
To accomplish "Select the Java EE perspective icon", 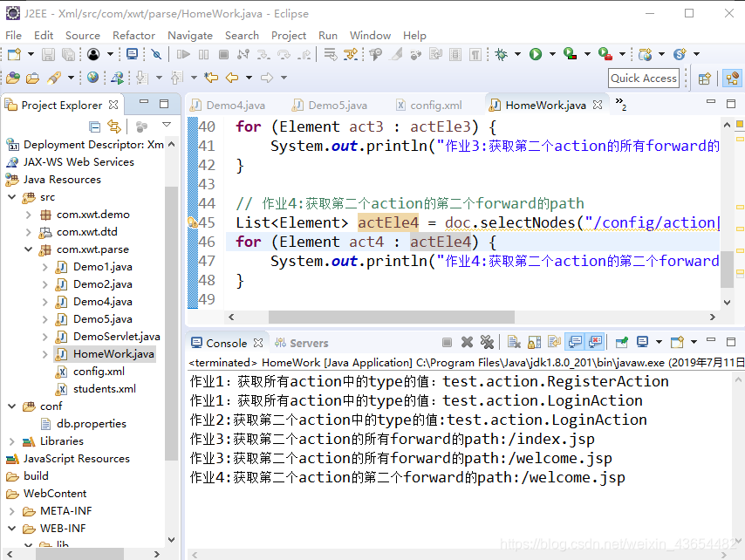I will (732, 79).
